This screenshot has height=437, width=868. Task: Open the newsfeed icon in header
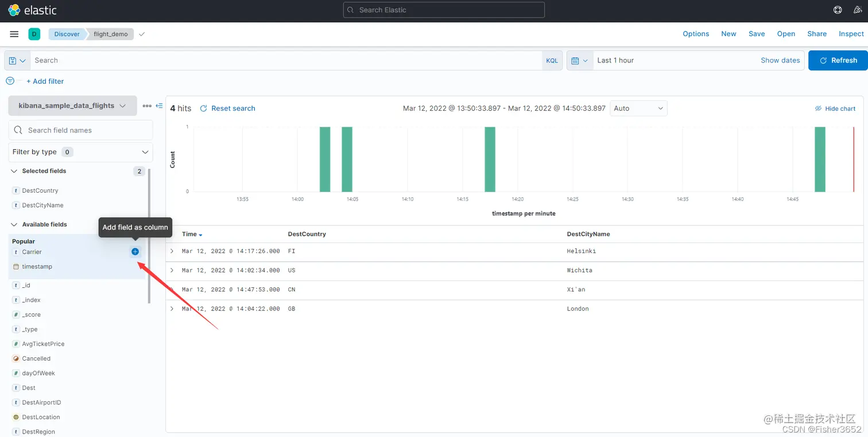(x=857, y=10)
